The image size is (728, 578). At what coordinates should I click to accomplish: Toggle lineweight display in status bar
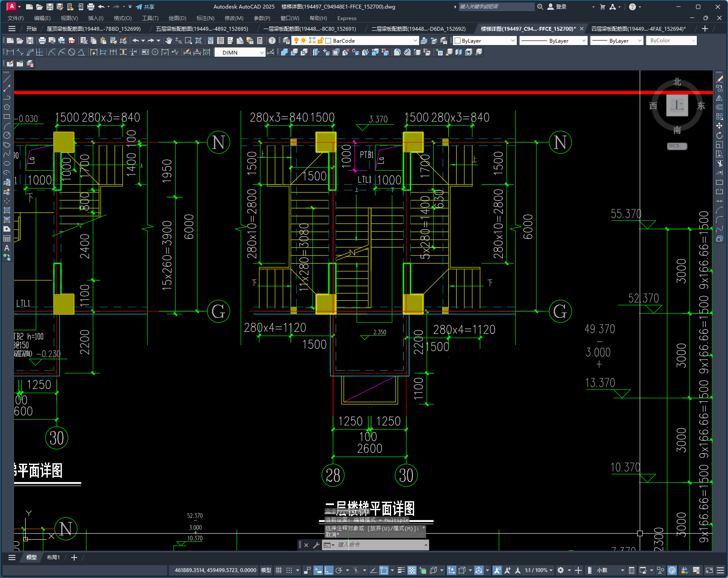401,570
